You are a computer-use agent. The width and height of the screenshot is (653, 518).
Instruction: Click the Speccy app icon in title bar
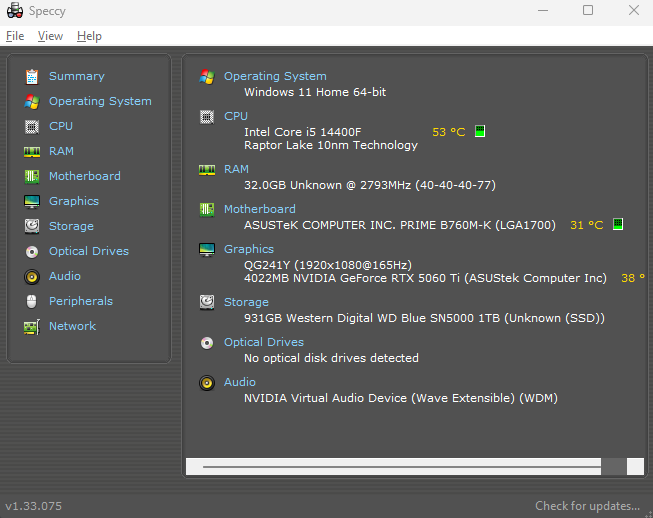click(x=15, y=10)
